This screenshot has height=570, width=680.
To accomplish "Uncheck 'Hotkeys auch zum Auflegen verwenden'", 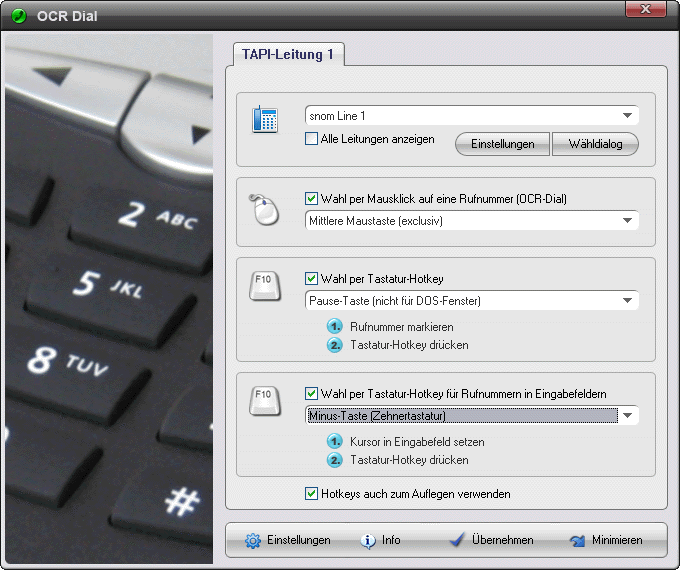I will point(312,493).
